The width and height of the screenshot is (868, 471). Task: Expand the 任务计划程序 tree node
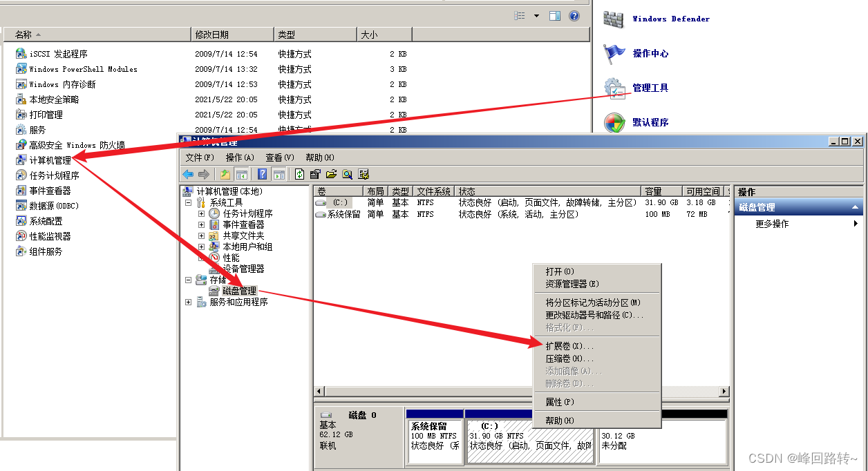[x=201, y=213]
